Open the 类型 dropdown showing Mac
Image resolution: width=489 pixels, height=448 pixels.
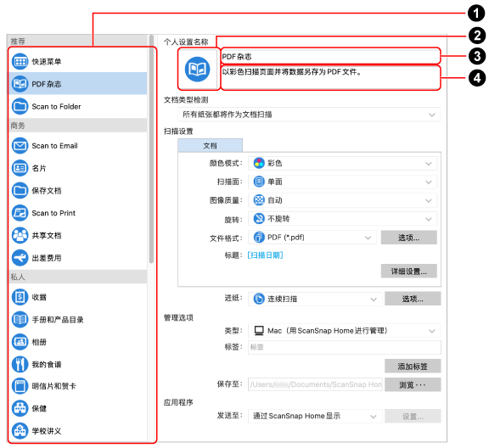[345, 331]
